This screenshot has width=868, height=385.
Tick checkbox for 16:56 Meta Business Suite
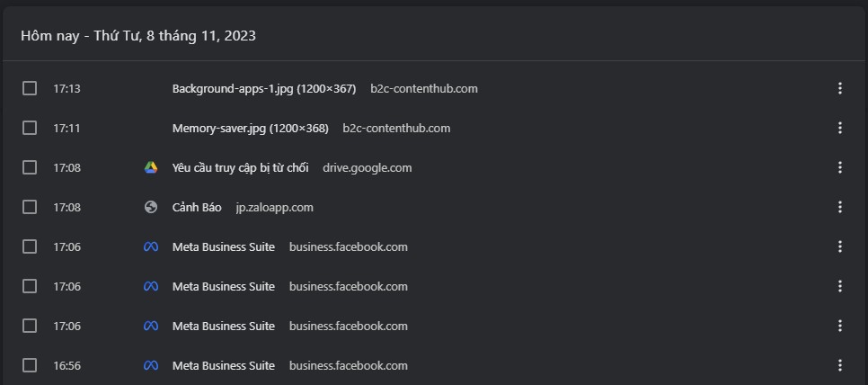30,365
